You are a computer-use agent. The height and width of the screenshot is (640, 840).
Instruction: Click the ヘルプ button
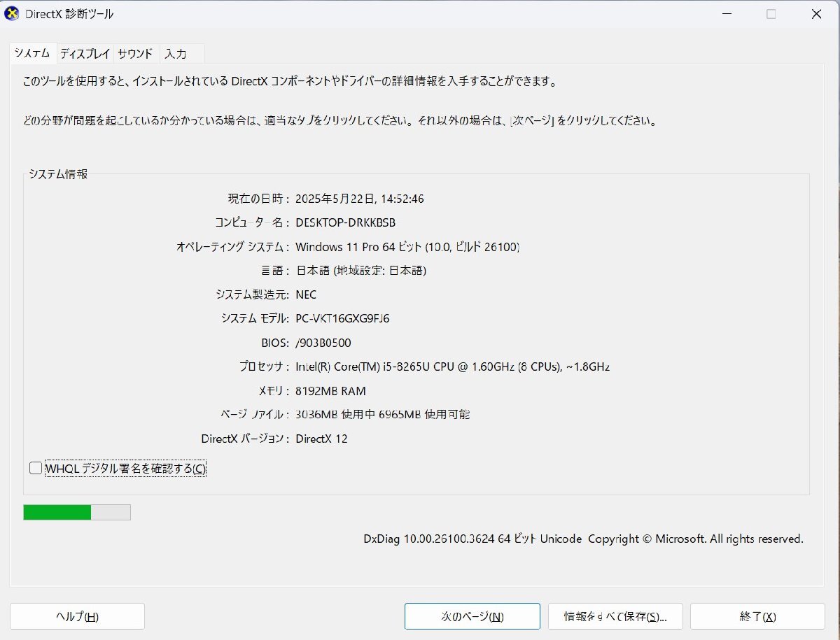tap(77, 616)
